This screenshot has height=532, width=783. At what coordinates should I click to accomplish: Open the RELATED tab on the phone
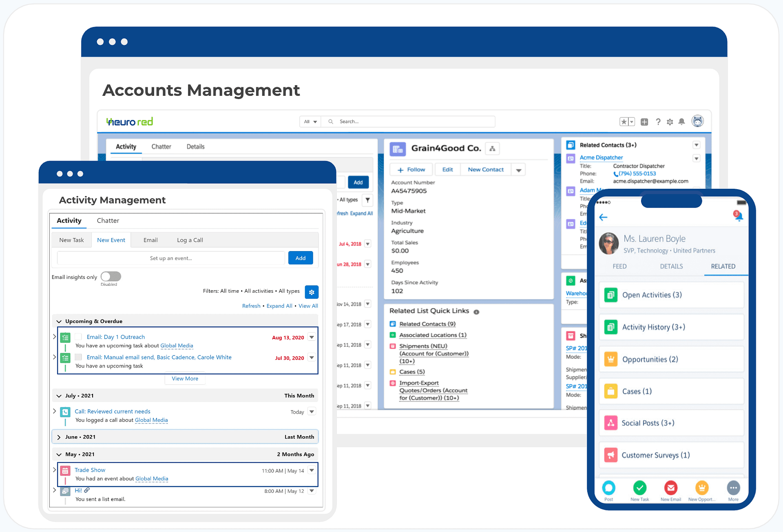(723, 266)
